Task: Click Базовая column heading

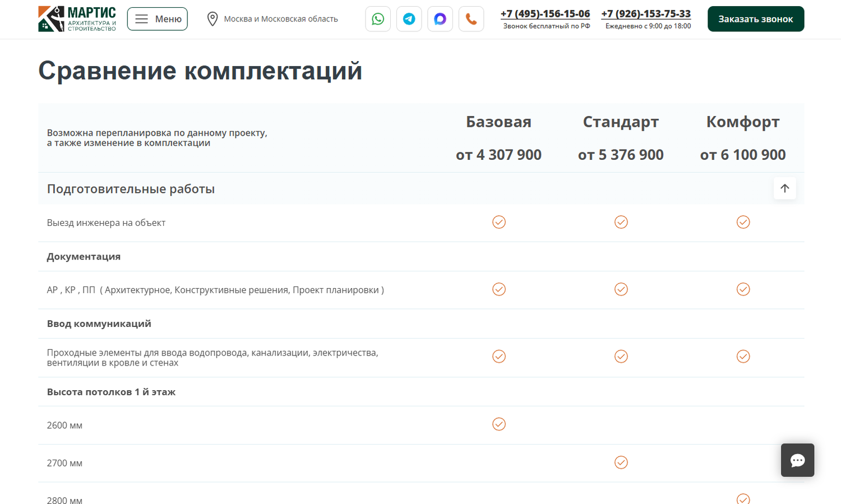Action: point(499,122)
